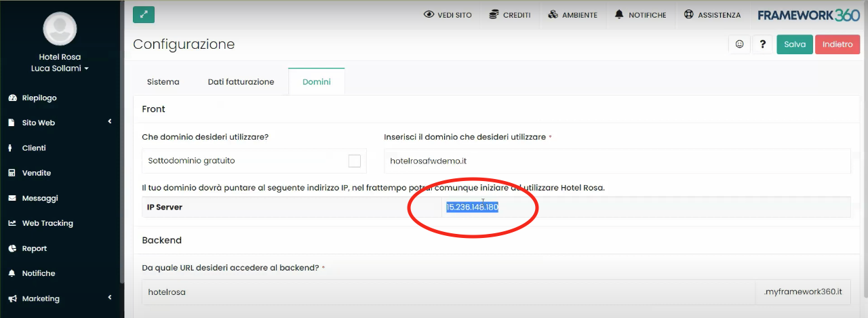
Task: Click the Indietro button
Action: (837, 44)
